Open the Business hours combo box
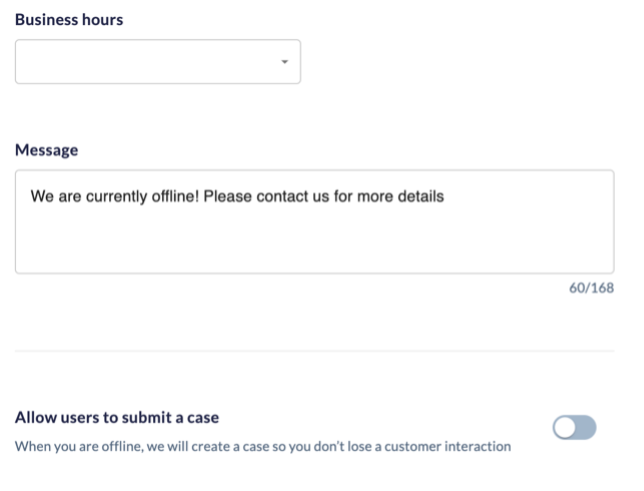The width and height of the screenshot is (644, 491). tap(158, 62)
